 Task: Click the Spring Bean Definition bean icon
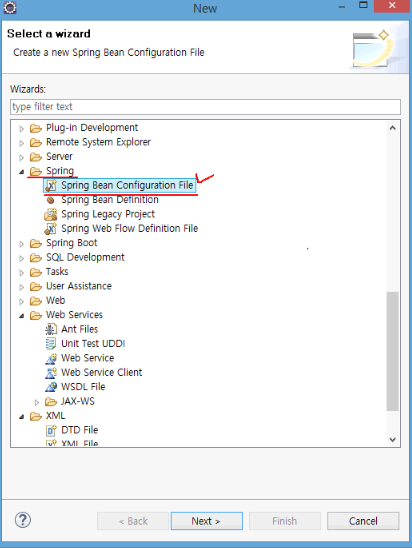[x=51, y=200]
